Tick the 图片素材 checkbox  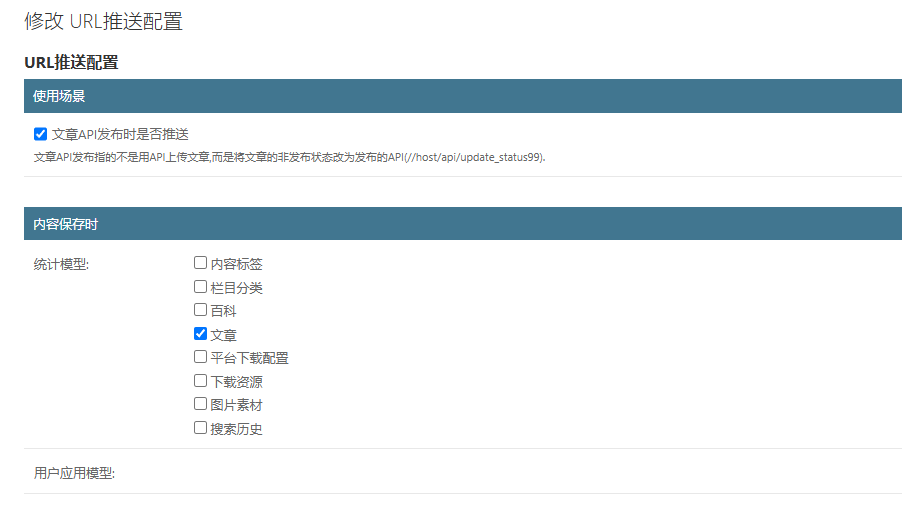(x=201, y=404)
